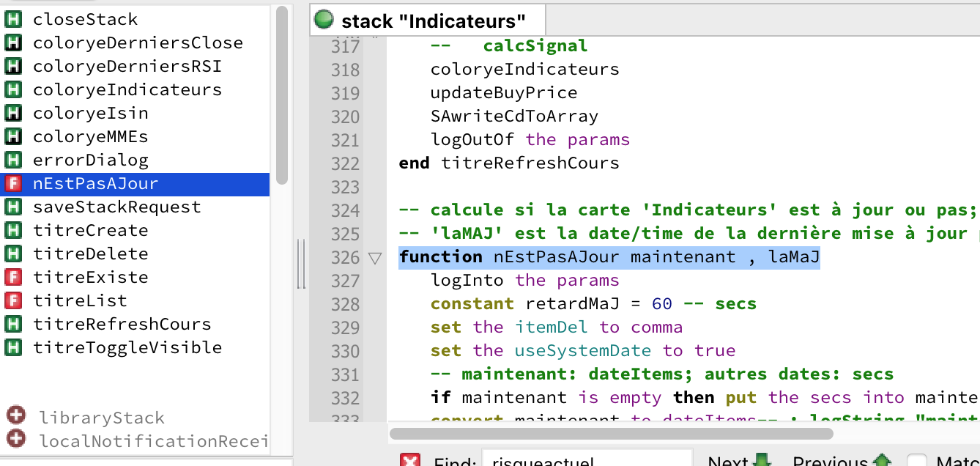This screenshot has width=980, height=466.
Task: Switch to the stack "Indicateurs" tab
Action: 433,21
